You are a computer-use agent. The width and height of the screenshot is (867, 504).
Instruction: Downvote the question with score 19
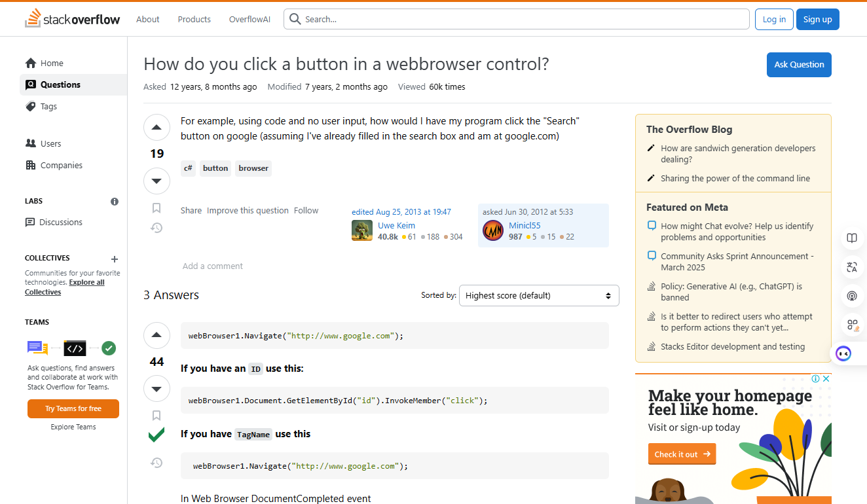(157, 181)
